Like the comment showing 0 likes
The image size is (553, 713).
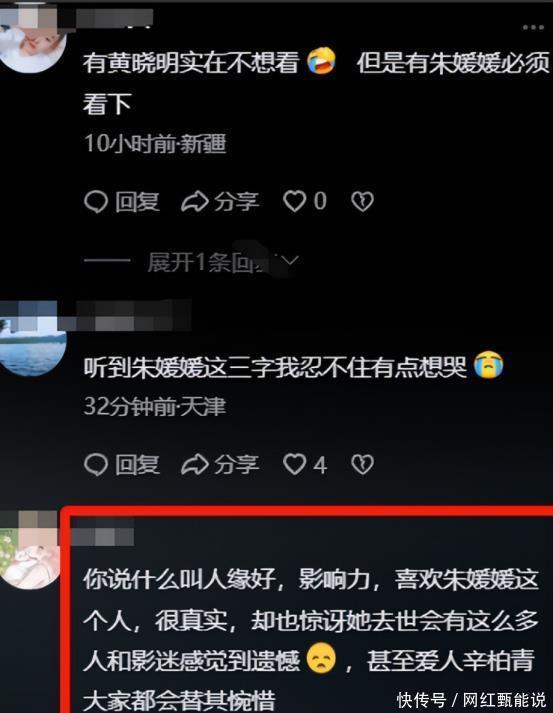tap(305, 201)
